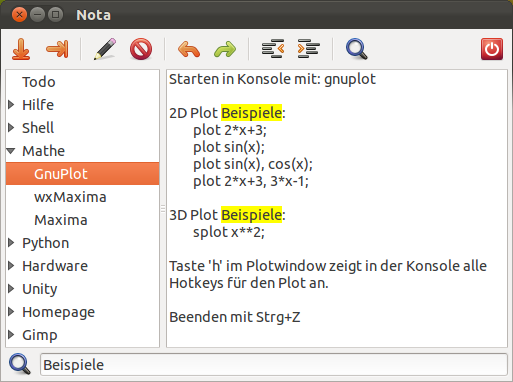Click the orange add-note-below arrow icon
The image size is (513, 382).
(x=21, y=49)
